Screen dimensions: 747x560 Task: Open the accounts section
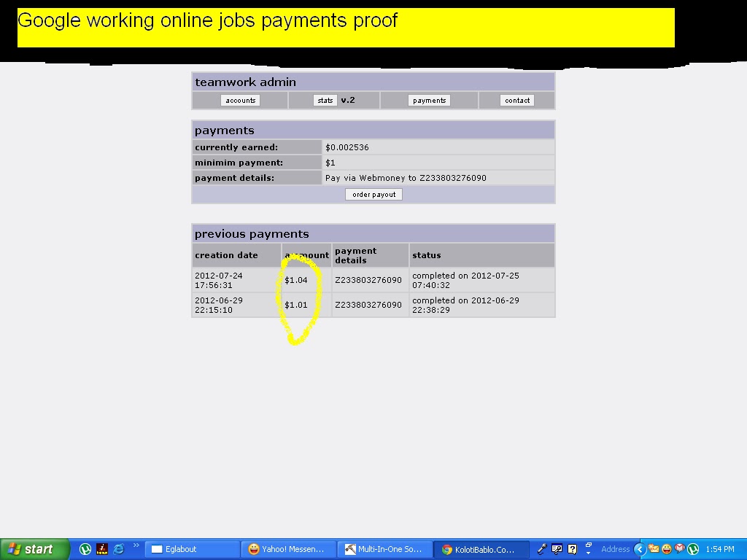[240, 101]
